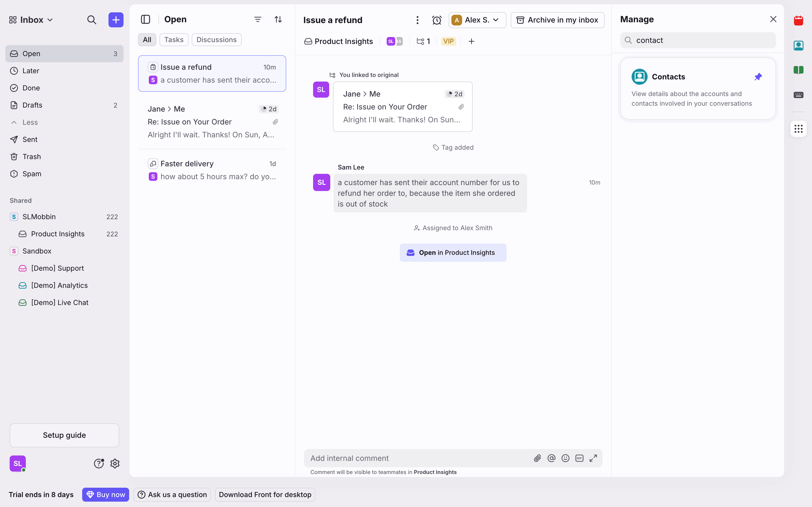Screen dimensions: 812x507
Task: Click the Add internal comment field
Action: click(x=416, y=458)
